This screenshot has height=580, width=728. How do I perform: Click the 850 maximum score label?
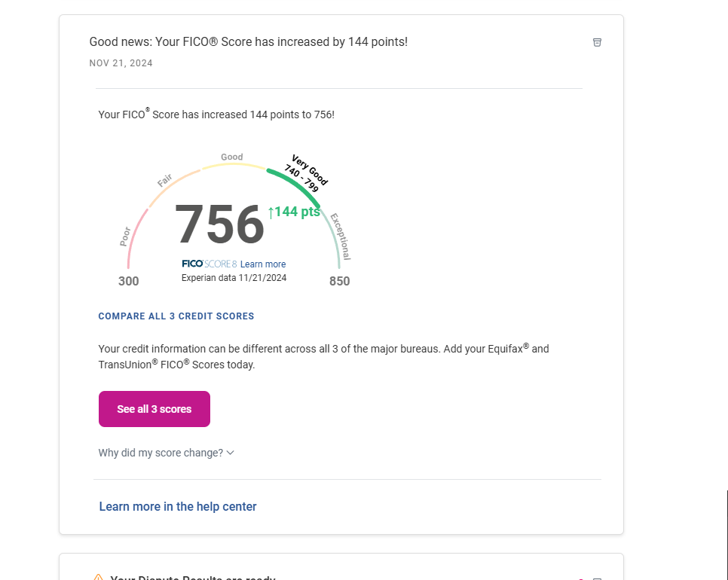[x=339, y=281]
